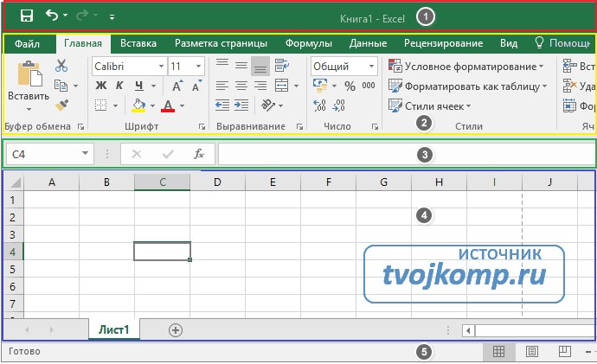The width and height of the screenshot is (597, 364).
Task: Apply comma style with 000 icon
Action: coord(369,86)
